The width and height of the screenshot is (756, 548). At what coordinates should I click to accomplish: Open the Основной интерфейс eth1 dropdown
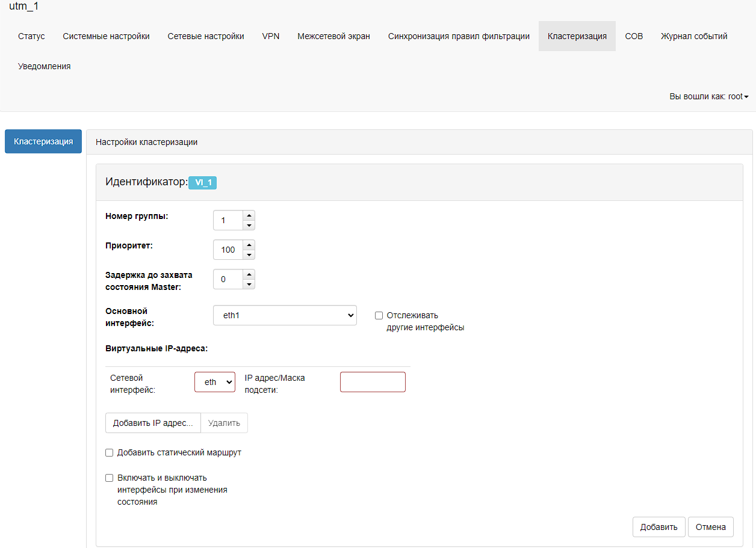tap(285, 315)
